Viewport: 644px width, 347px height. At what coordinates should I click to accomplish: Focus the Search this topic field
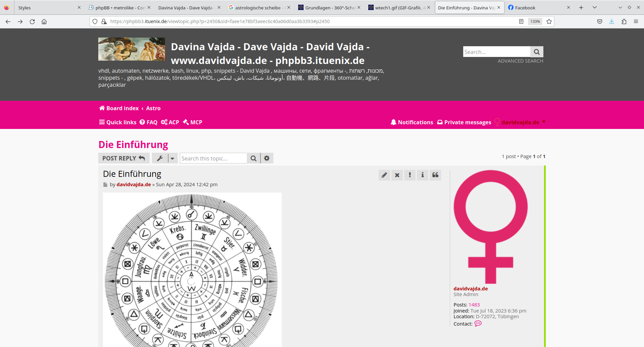pyautogui.click(x=213, y=158)
